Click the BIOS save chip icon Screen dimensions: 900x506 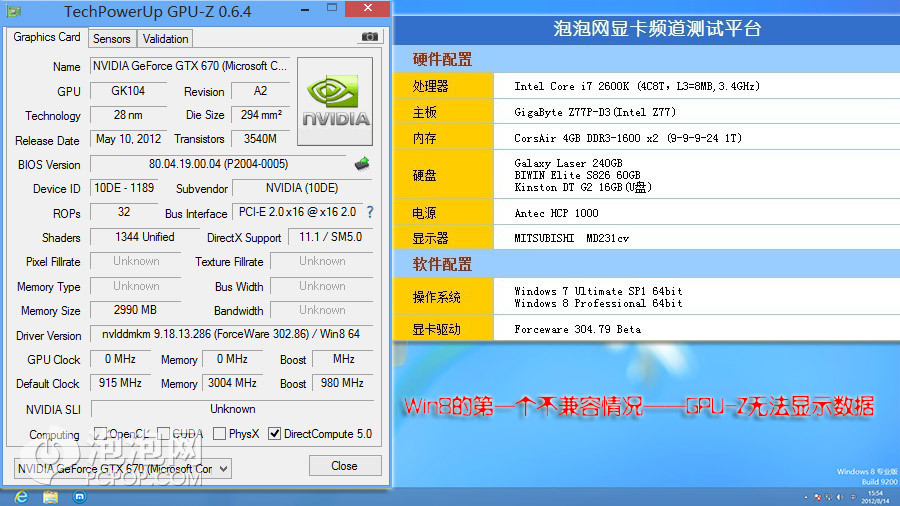[x=362, y=163]
